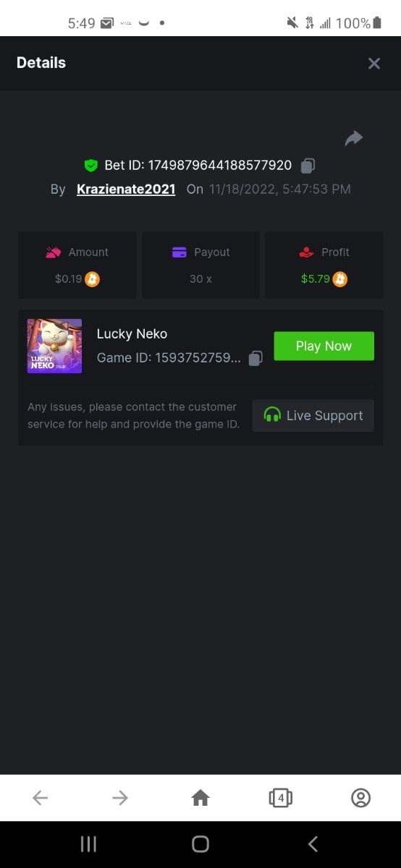Tap the Bitcoin coin icon beside amount
Image resolution: width=401 pixels, height=868 pixels.
[92, 278]
